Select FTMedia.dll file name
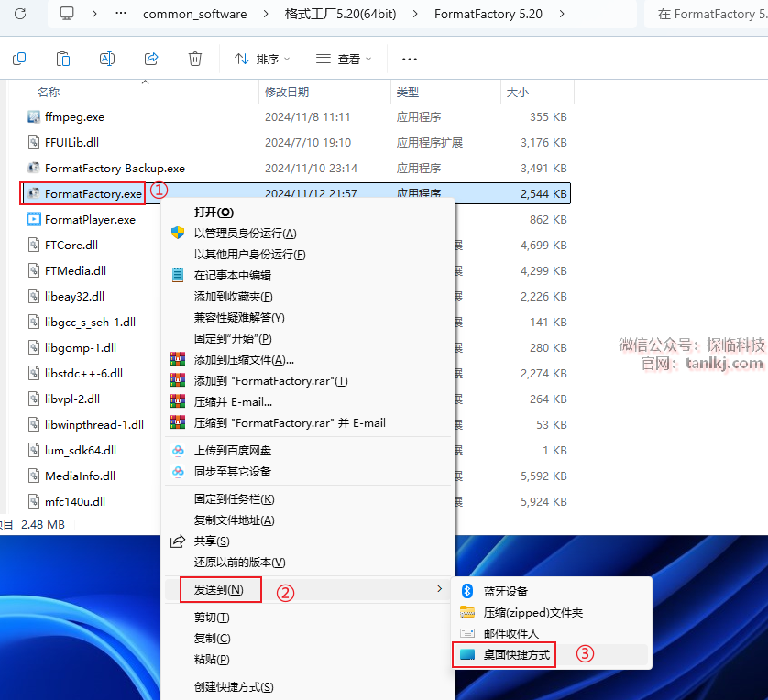The image size is (768, 700). point(75,270)
